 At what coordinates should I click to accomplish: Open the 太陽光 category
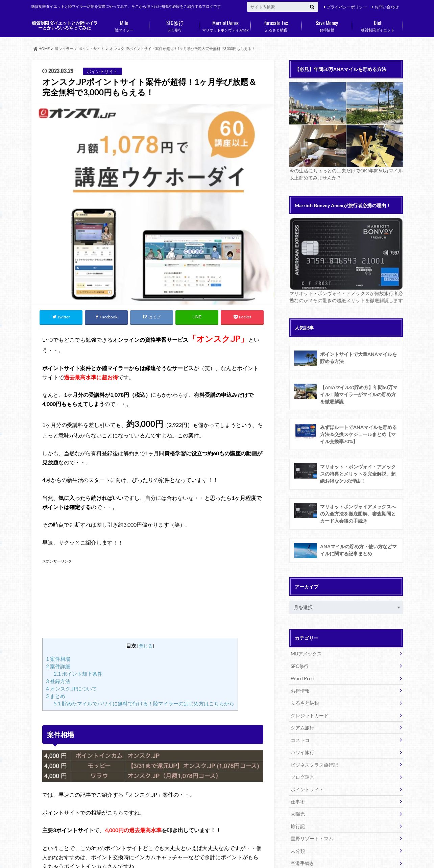click(x=346, y=814)
